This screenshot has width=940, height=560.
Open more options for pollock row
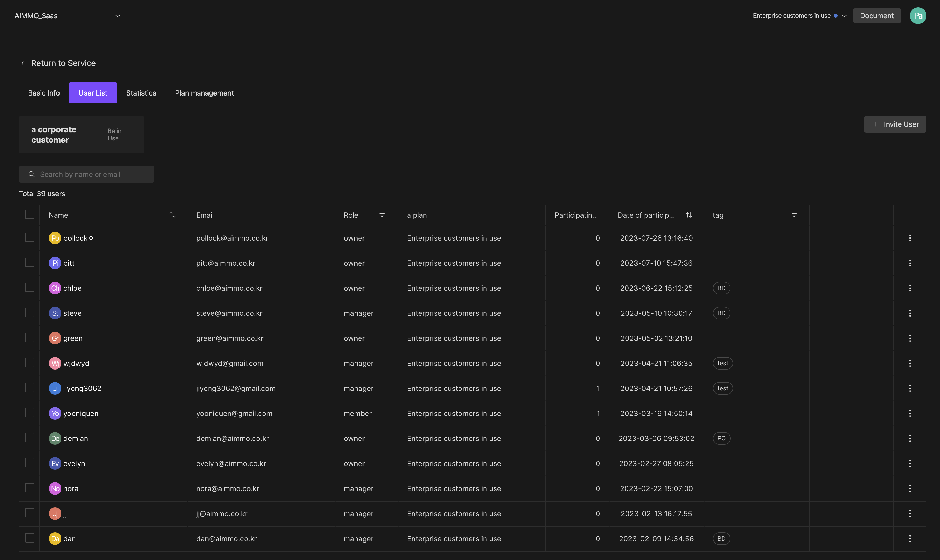tap(910, 238)
